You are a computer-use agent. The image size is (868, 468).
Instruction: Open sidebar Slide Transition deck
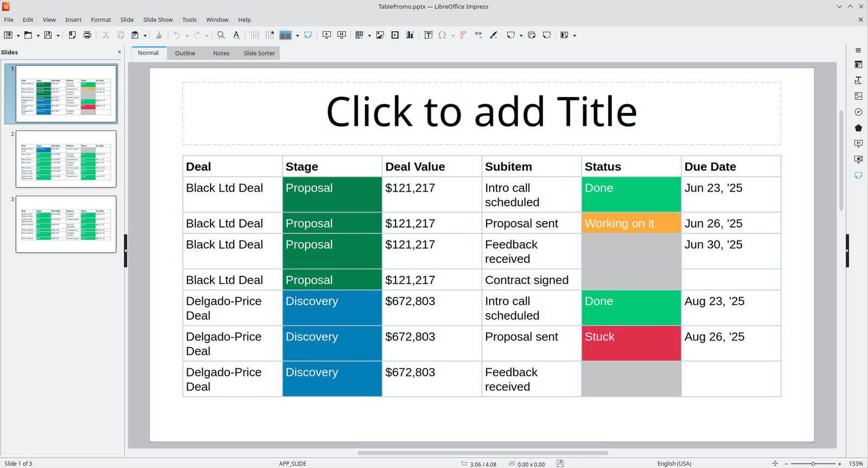click(x=858, y=144)
